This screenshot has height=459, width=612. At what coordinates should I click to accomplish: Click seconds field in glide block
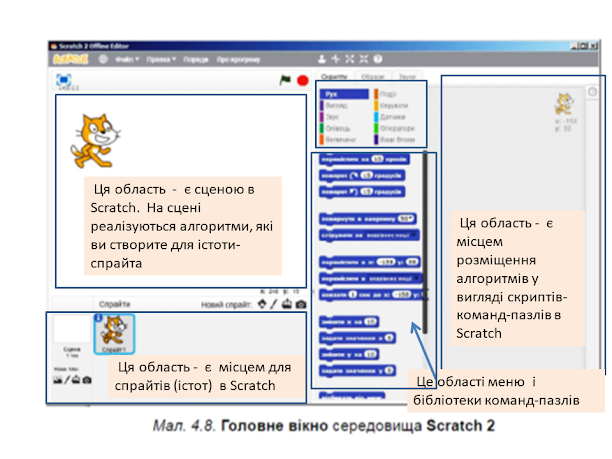click(353, 295)
